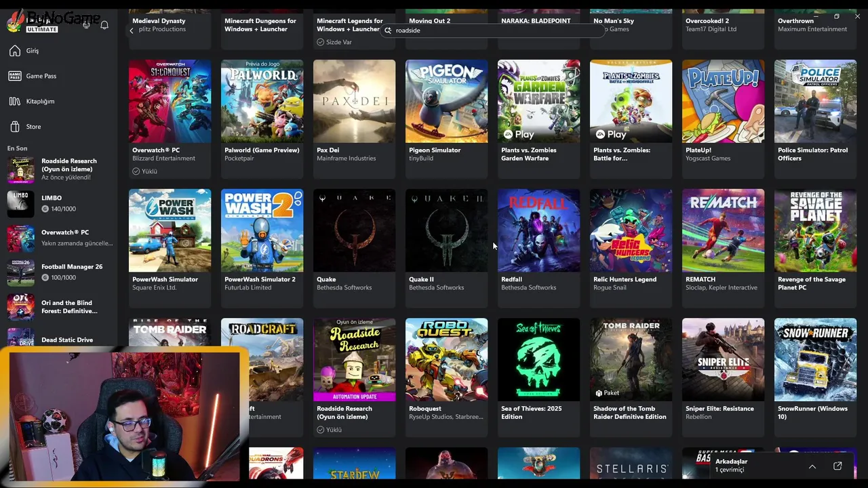Image resolution: width=868 pixels, height=488 pixels.
Task: Select the Quake II cover
Action: coord(446,230)
